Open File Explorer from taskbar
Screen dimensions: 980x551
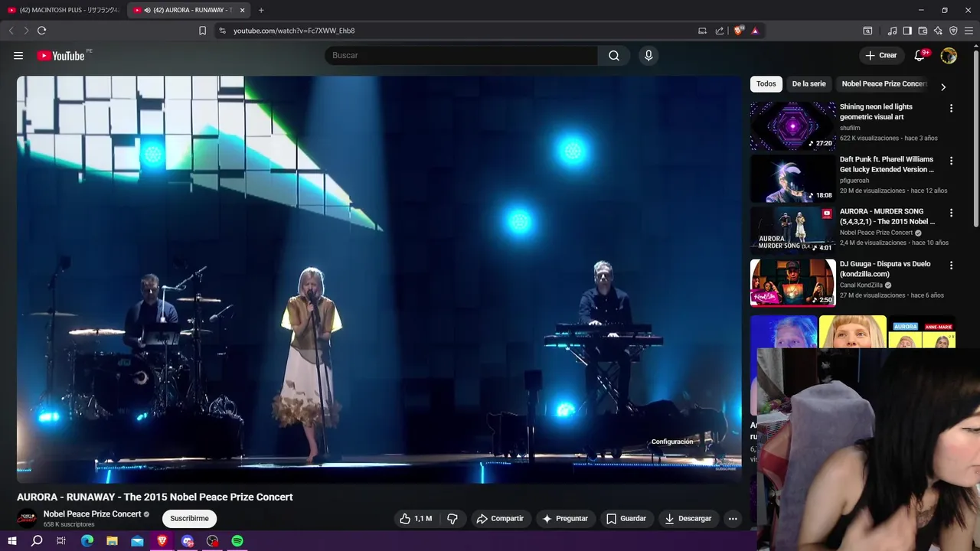(x=112, y=540)
